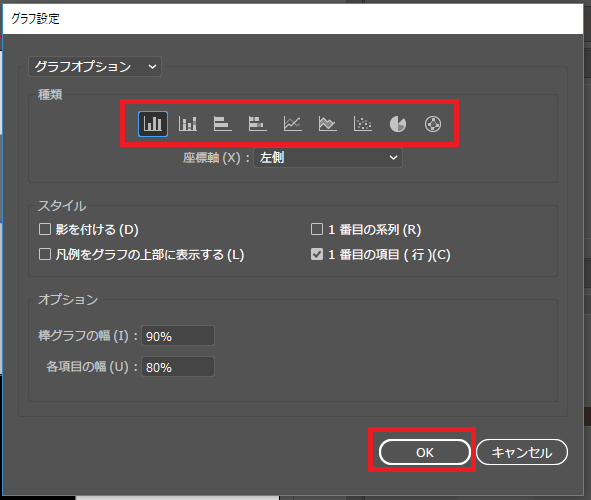This screenshot has width=591, height=500.
Task: Enable the 影を付ける (D) checkbox
Action: click(45, 229)
